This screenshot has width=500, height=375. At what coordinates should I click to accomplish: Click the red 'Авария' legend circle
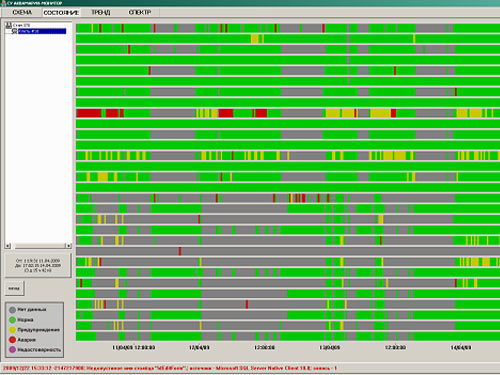pyautogui.click(x=12, y=340)
